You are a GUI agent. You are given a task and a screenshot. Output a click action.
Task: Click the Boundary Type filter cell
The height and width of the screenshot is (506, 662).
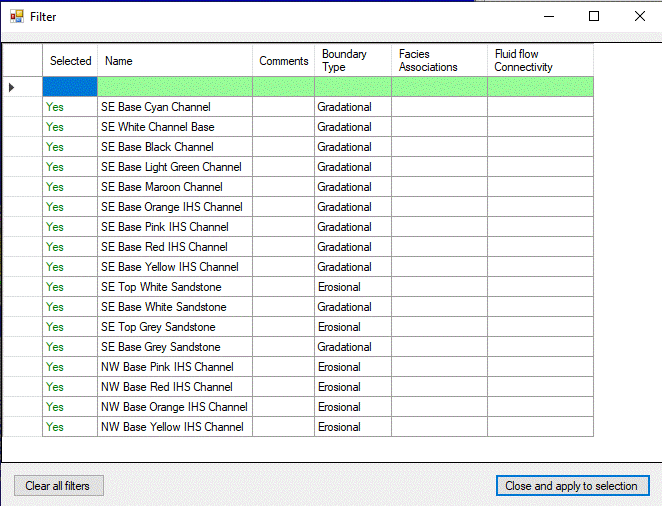(352, 87)
